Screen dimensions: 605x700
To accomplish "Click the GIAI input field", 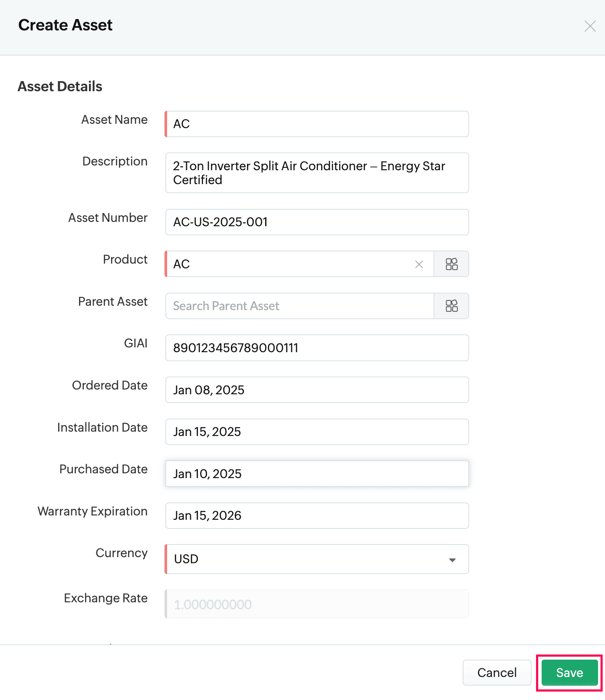I will click(x=317, y=348).
